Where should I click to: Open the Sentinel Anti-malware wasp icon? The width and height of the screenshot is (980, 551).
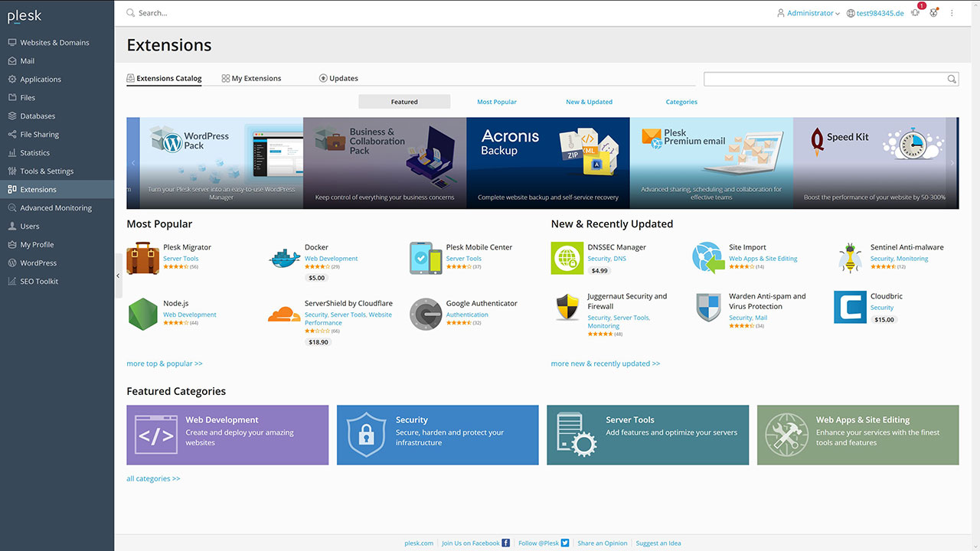tap(850, 259)
